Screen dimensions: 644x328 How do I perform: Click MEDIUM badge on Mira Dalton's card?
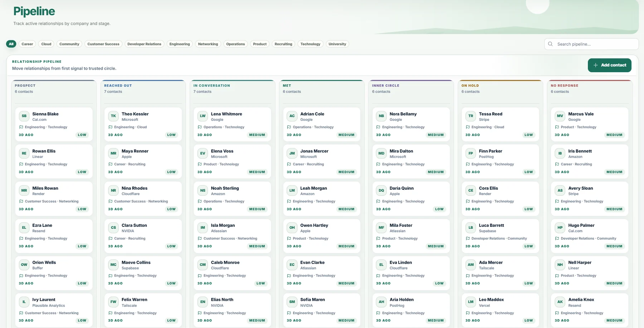(436, 172)
